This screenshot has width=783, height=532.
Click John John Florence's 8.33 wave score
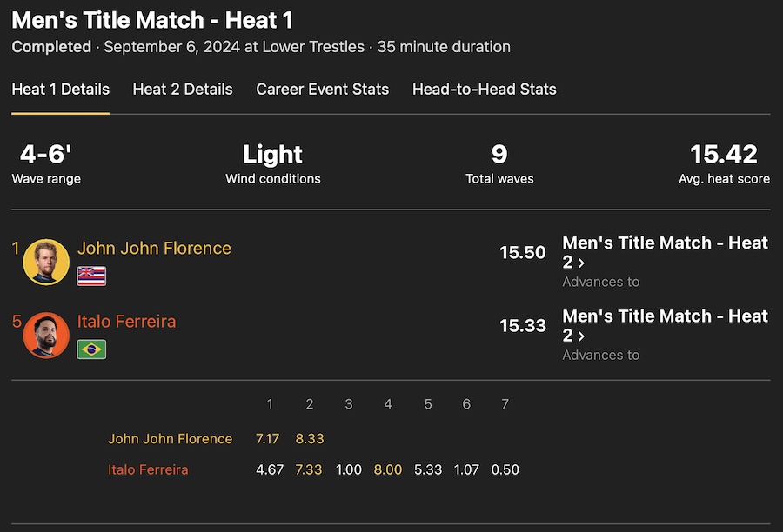[309, 439]
